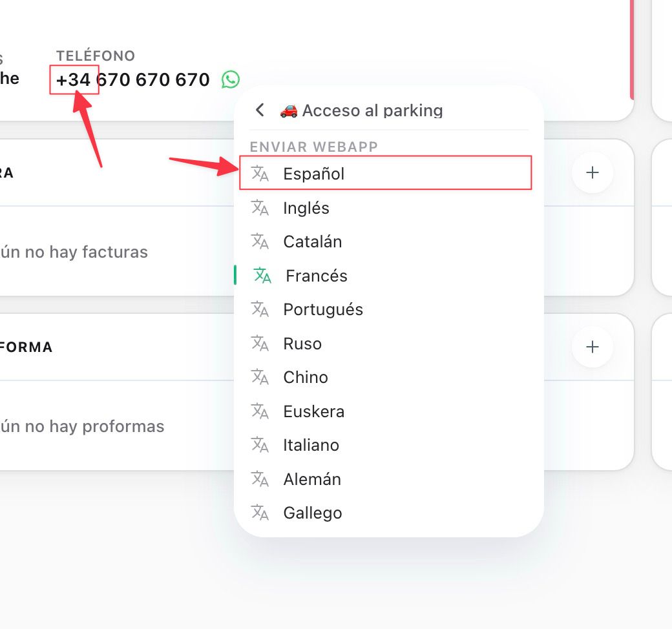672x629 pixels.
Task: Click the Acceso al parking header title
Action: (x=372, y=110)
